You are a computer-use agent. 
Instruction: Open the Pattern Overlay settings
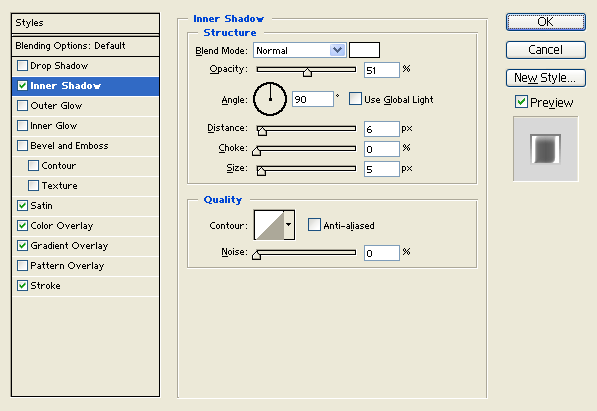pyautogui.click(x=85, y=265)
